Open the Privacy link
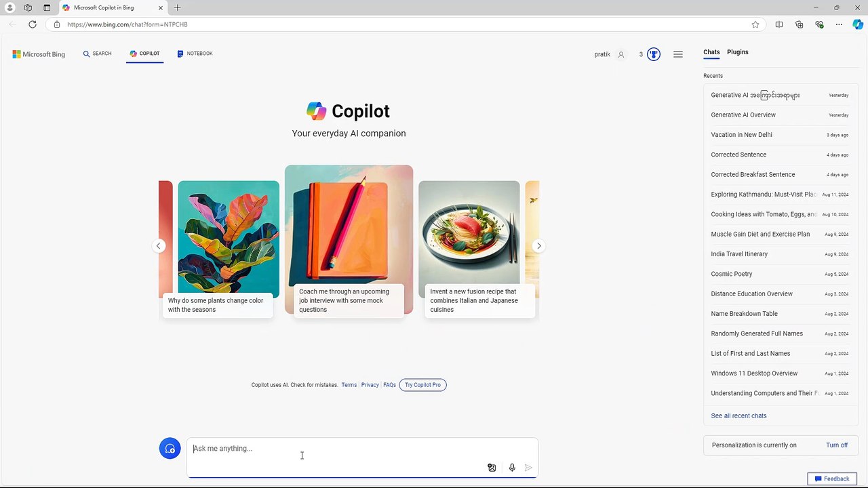The image size is (868, 488). 370,385
